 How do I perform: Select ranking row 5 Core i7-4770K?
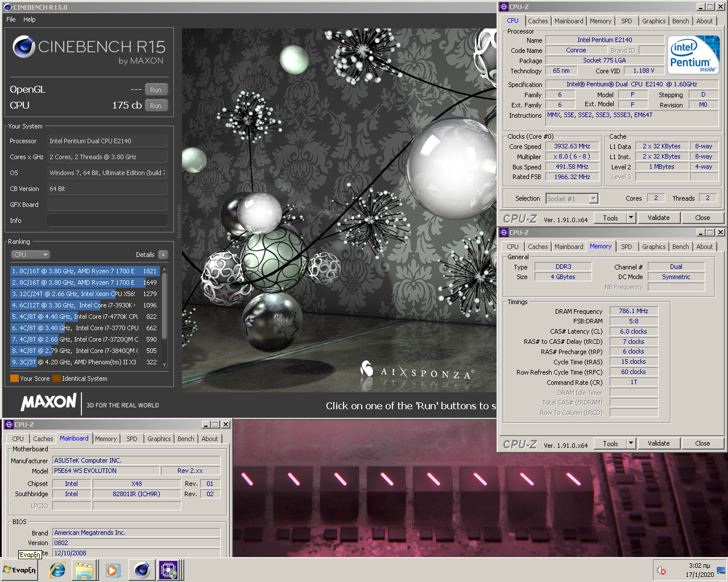85,317
